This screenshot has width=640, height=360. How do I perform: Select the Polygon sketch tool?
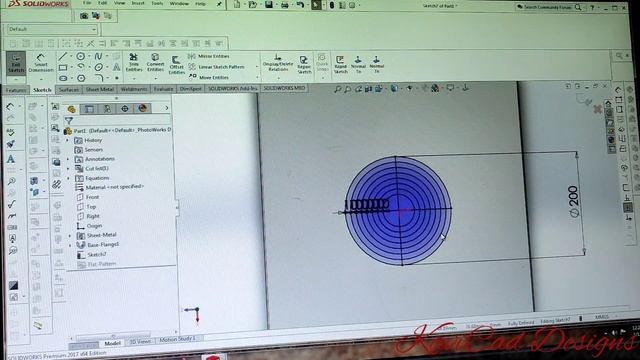(x=81, y=78)
